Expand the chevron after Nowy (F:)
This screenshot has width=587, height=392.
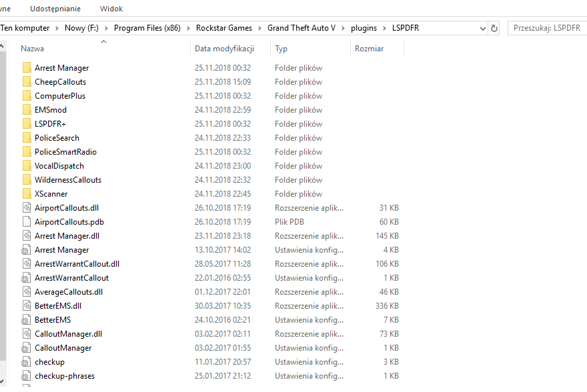click(106, 29)
